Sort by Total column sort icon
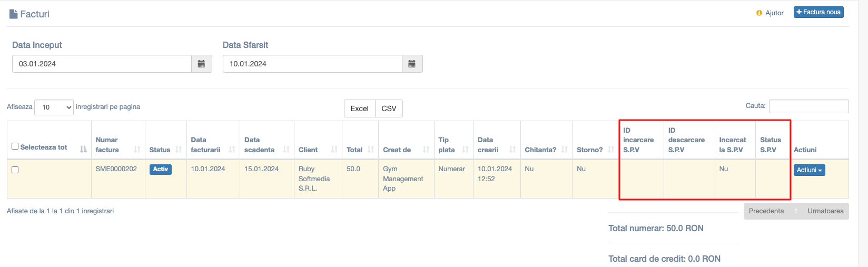 point(370,150)
